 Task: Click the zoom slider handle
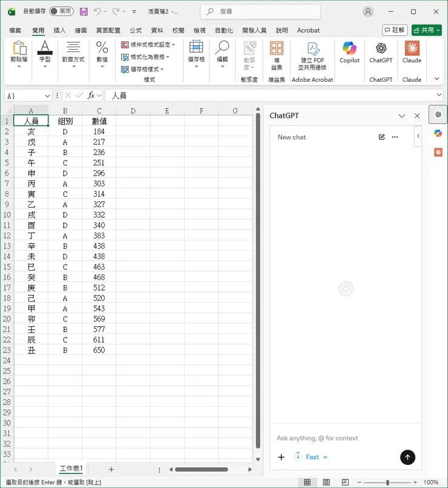point(387,483)
